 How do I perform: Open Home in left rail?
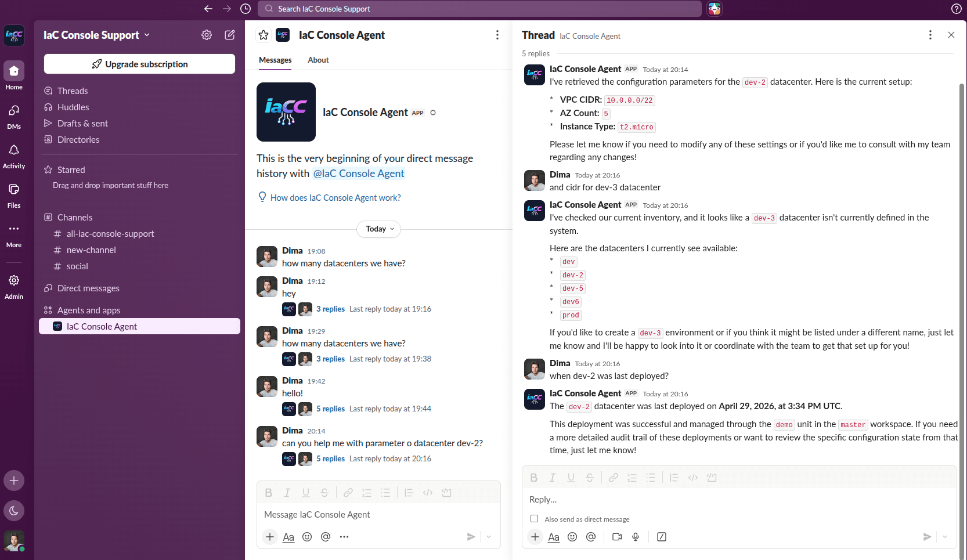tap(14, 76)
